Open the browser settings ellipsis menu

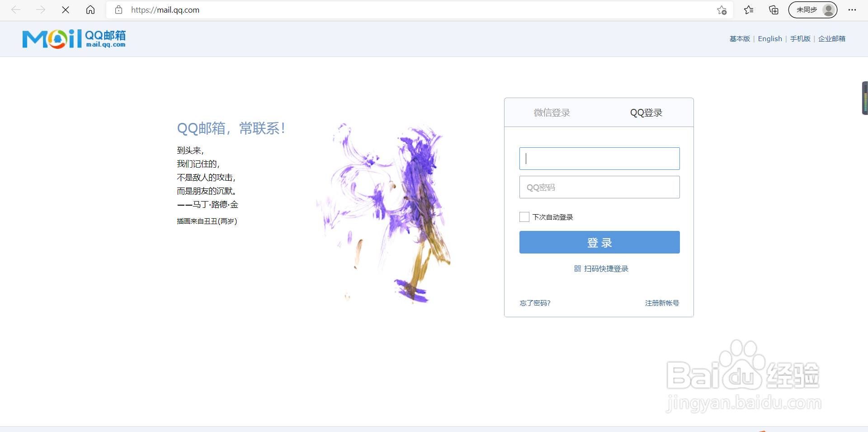point(853,9)
